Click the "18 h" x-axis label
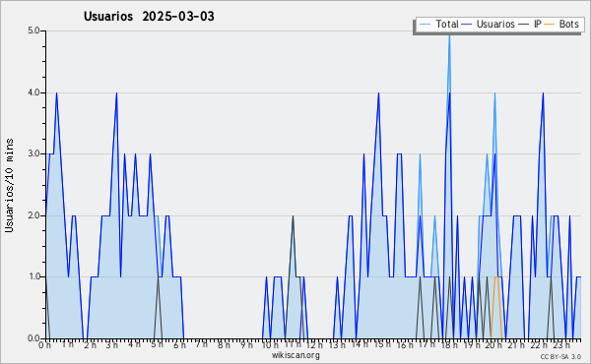 click(x=449, y=345)
